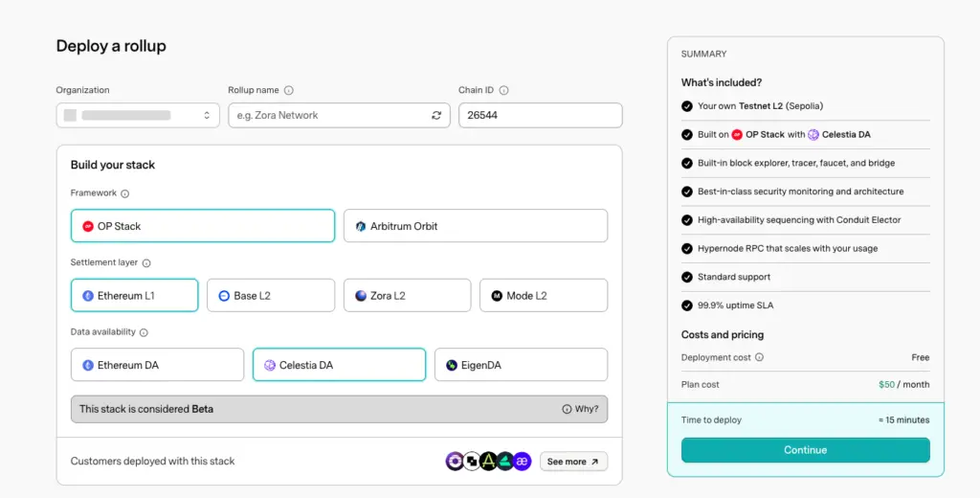
Task: Choose Mode L2 settlement layer
Action: 544,295
